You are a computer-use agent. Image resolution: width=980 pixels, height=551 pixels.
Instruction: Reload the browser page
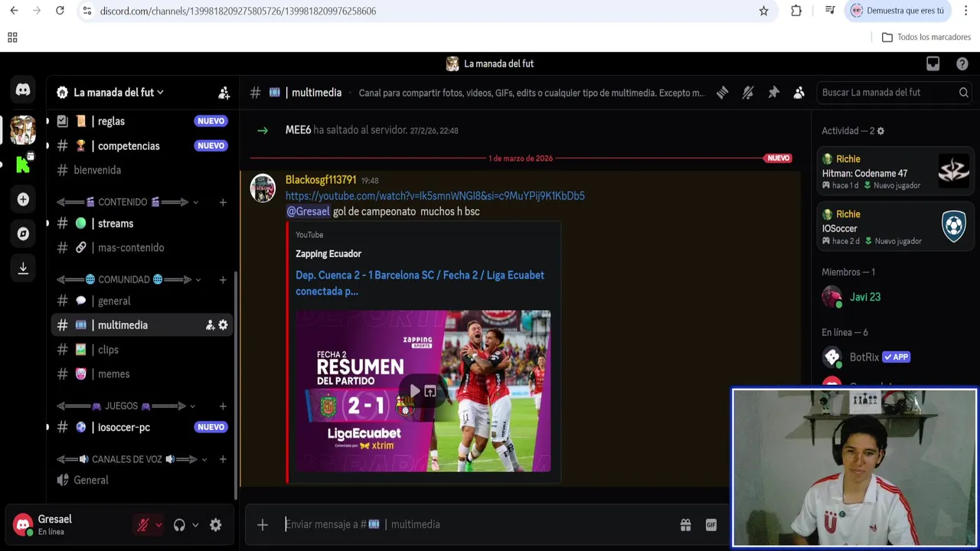pyautogui.click(x=60, y=11)
